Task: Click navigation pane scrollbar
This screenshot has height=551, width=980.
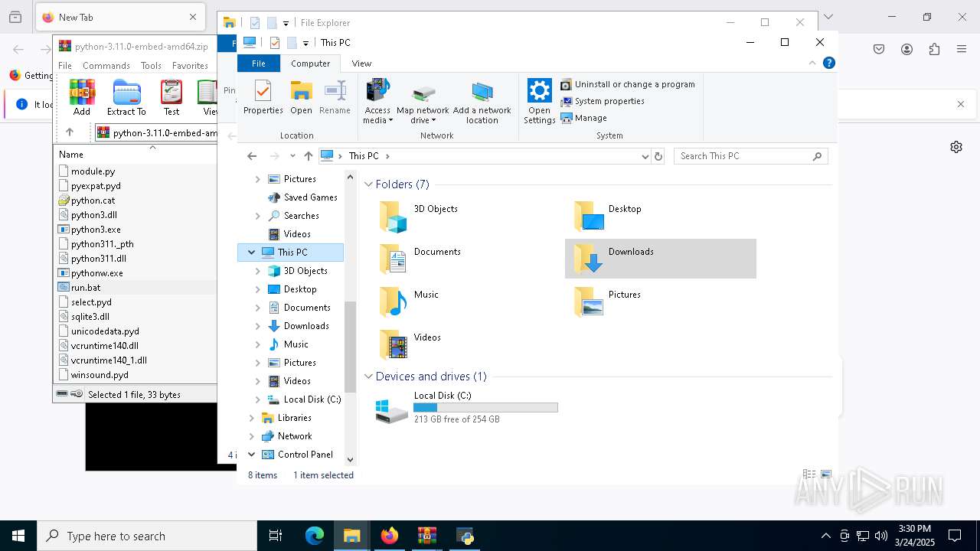Action: coord(351,346)
